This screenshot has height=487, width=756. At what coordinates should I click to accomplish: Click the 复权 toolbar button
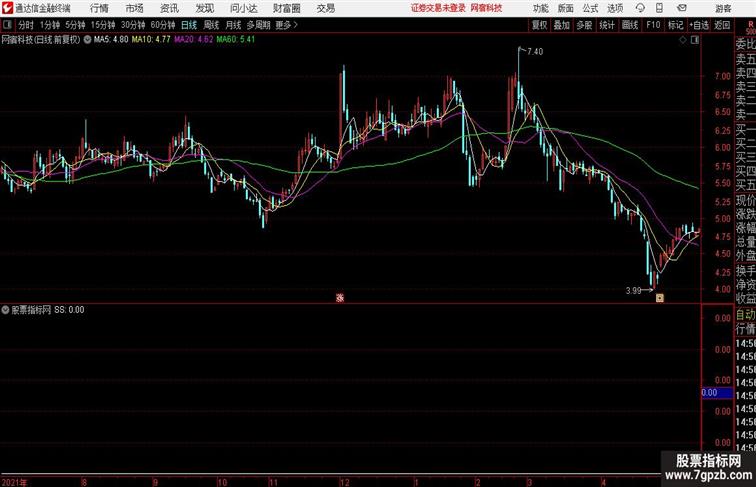coord(539,25)
